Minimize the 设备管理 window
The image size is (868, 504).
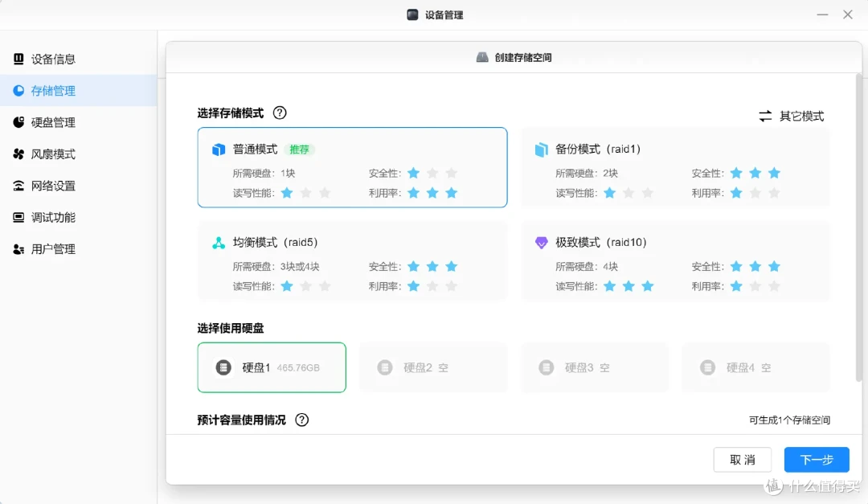[823, 15]
